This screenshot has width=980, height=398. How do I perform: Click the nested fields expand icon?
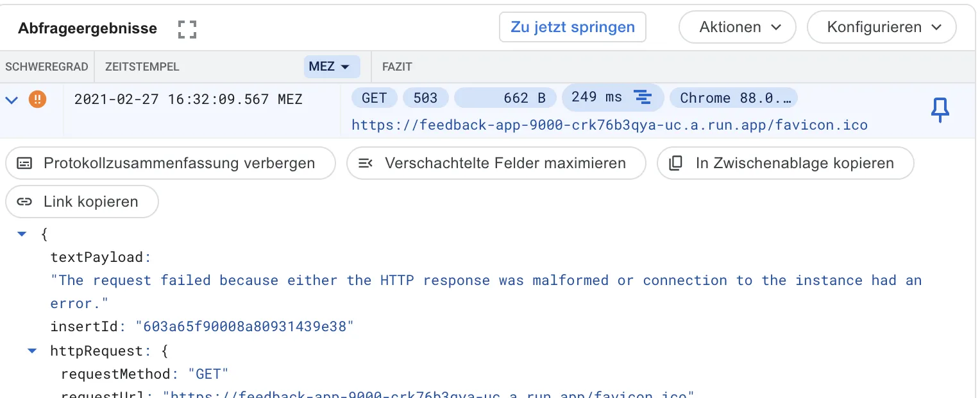(x=366, y=163)
